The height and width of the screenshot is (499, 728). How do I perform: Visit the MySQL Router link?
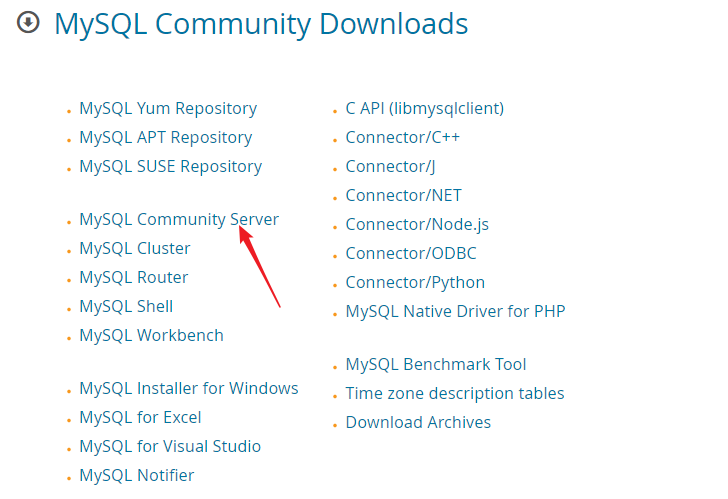click(x=134, y=278)
